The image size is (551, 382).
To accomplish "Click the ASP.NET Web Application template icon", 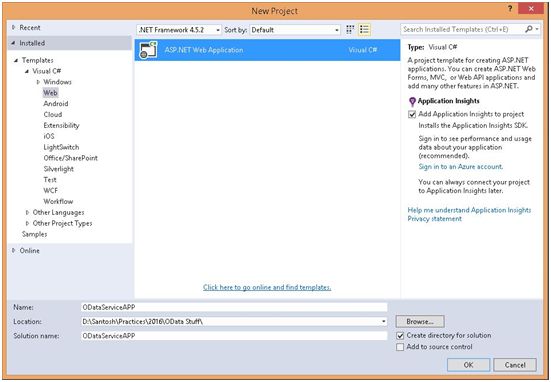I will tap(148, 50).
